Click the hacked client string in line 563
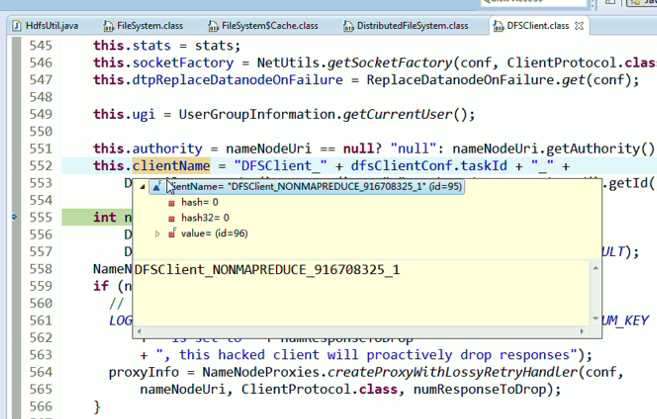 367,355
